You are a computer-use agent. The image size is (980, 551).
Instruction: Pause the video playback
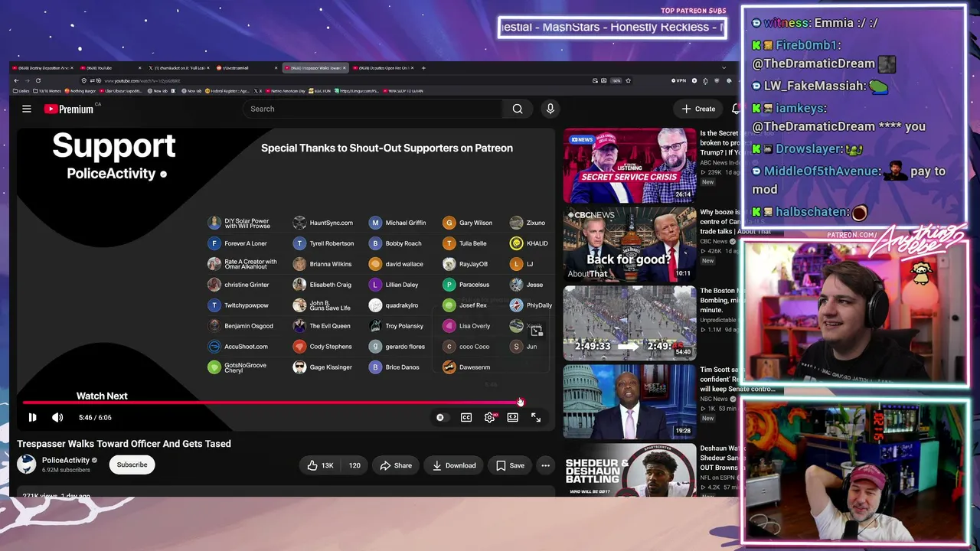point(32,417)
